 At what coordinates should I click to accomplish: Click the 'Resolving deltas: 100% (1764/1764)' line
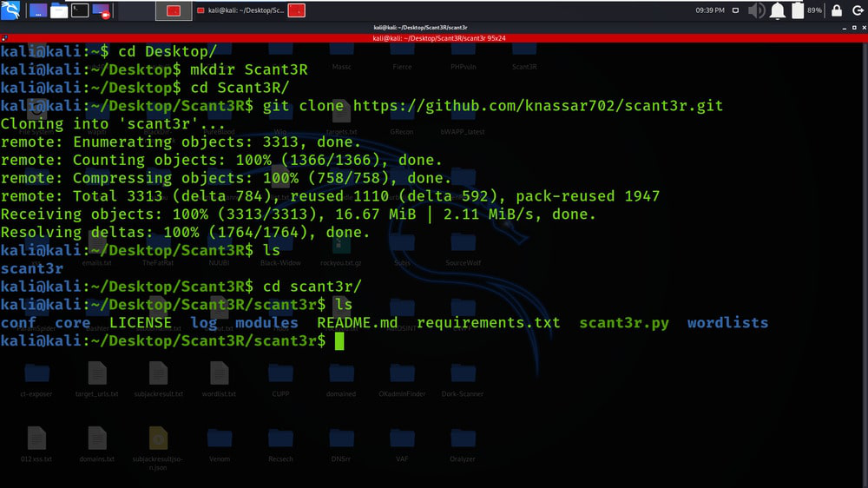point(185,233)
